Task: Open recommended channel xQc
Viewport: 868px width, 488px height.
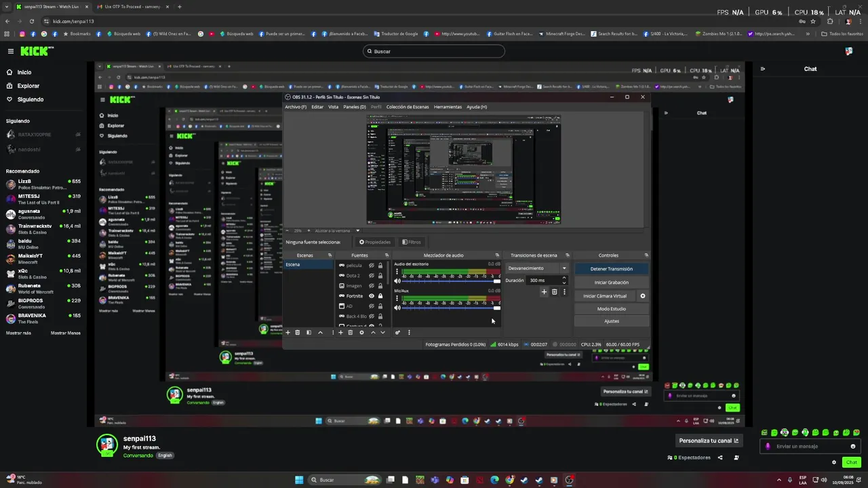Action: click(x=43, y=273)
